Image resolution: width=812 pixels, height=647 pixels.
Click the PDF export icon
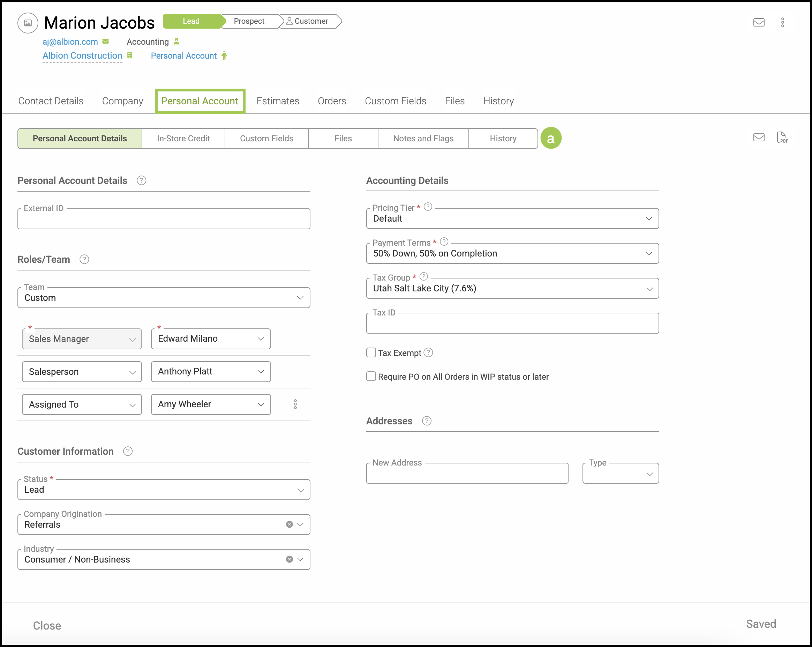[x=782, y=137]
